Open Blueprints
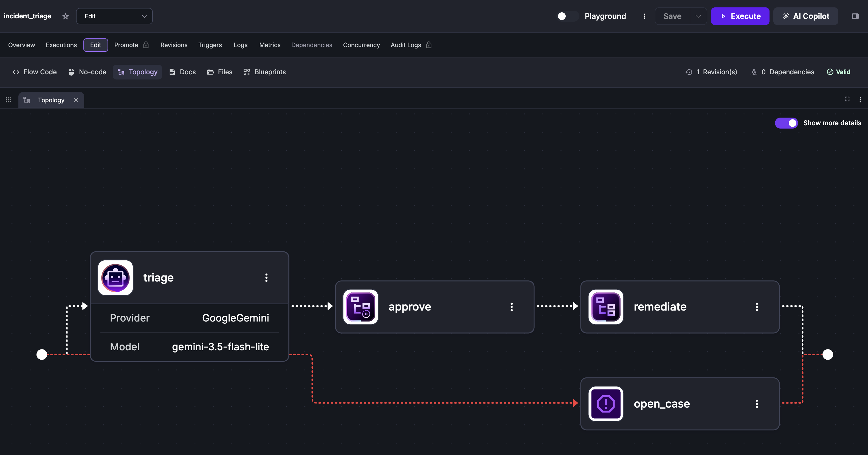 pos(264,72)
